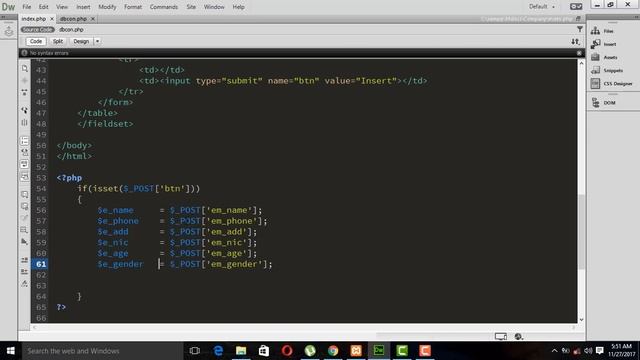640x360 pixels.
Task: Open the Default workspace dropdown
Action: 542,7
